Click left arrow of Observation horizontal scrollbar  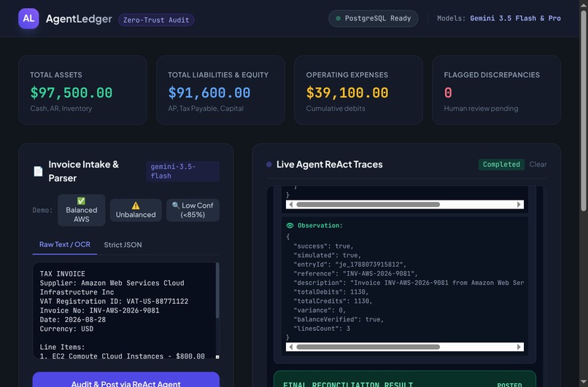pyautogui.click(x=290, y=347)
